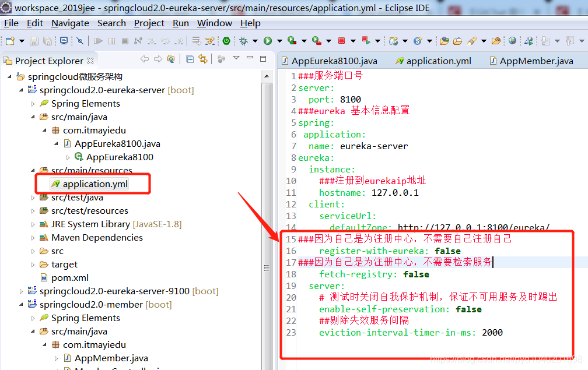
Task: Open the New wizard dropdown arrow
Action: tap(22, 41)
